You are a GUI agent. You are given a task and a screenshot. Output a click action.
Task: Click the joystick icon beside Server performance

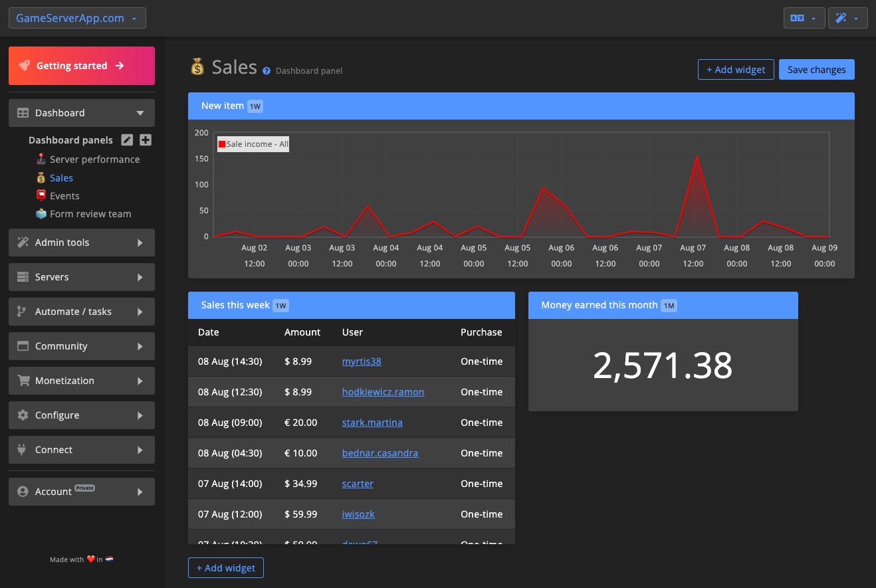[41, 159]
